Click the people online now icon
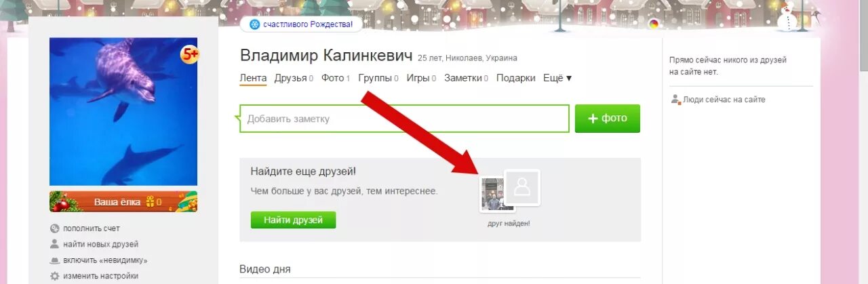The height and width of the screenshot is (284, 868). [x=675, y=99]
